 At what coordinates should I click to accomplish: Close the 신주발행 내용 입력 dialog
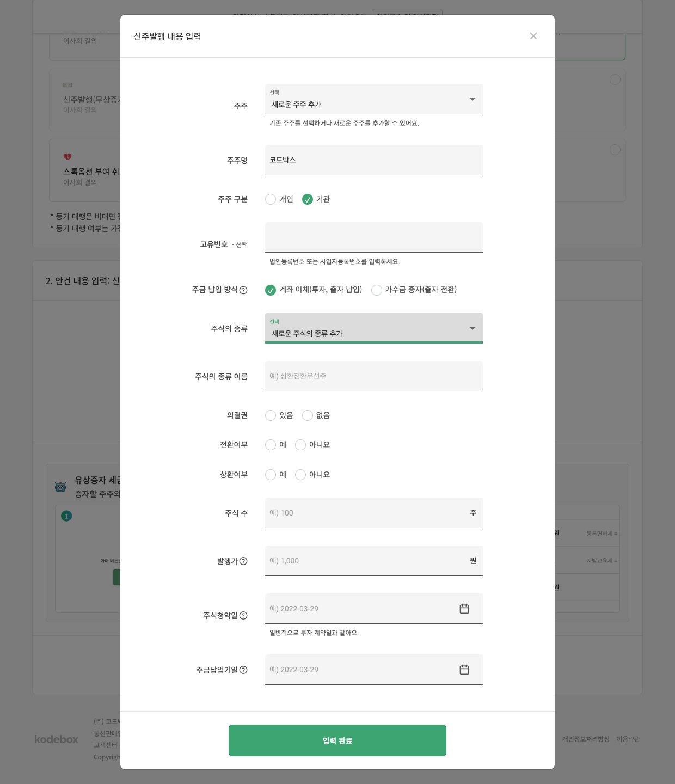coord(533,36)
